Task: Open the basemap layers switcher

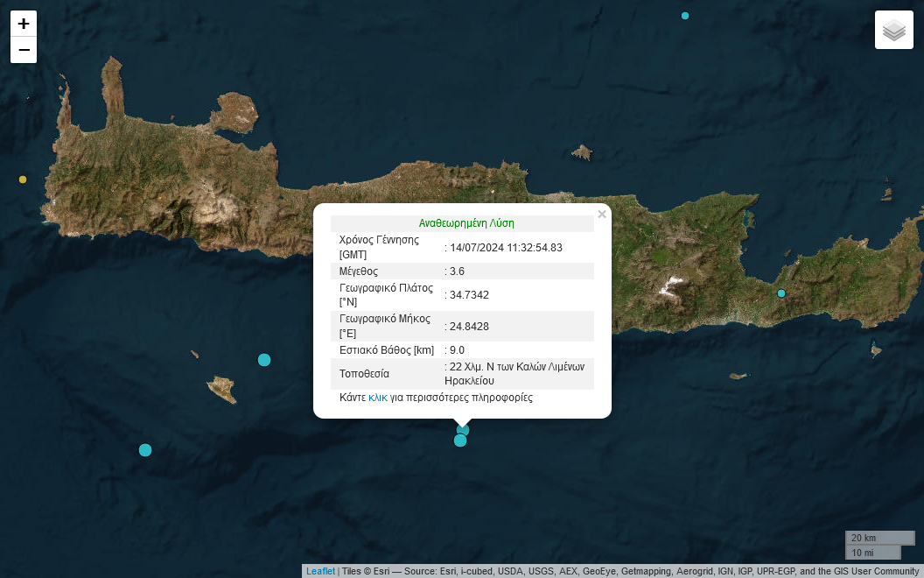Action: tap(893, 29)
